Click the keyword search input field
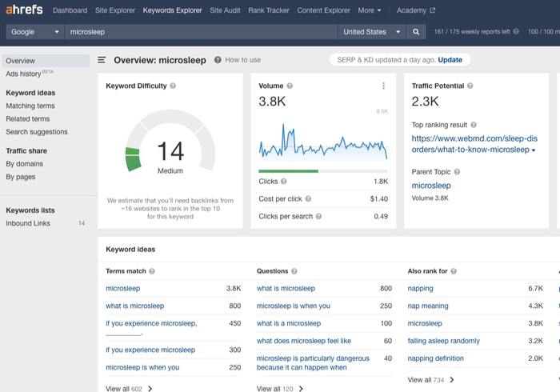Viewport: 560px width, 392px height. tap(202, 32)
